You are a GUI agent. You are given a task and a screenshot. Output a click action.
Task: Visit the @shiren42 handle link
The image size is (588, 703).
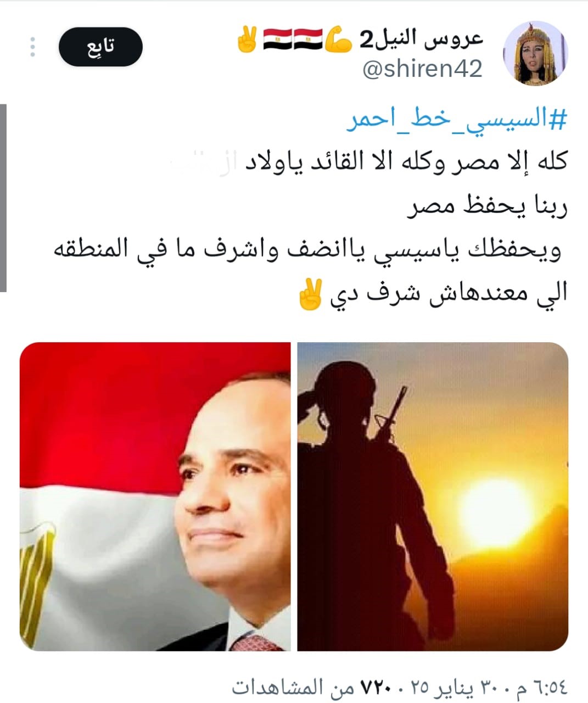pos(422,69)
